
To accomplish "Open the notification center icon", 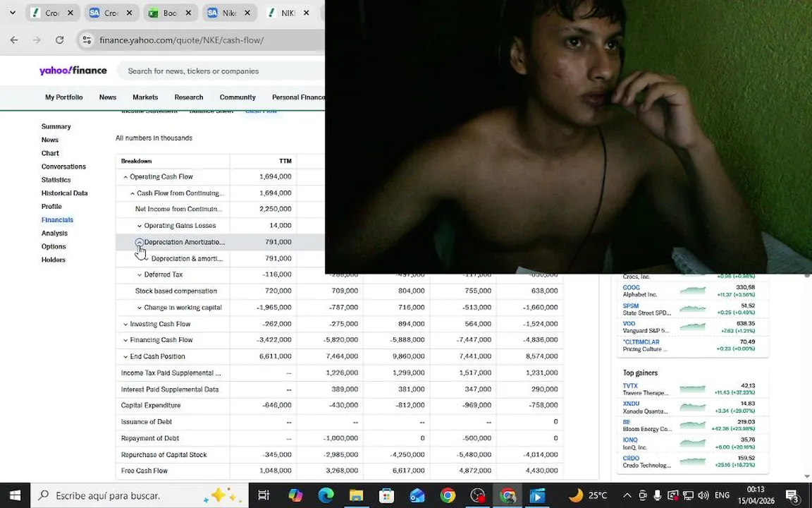I will [x=792, y=495].
